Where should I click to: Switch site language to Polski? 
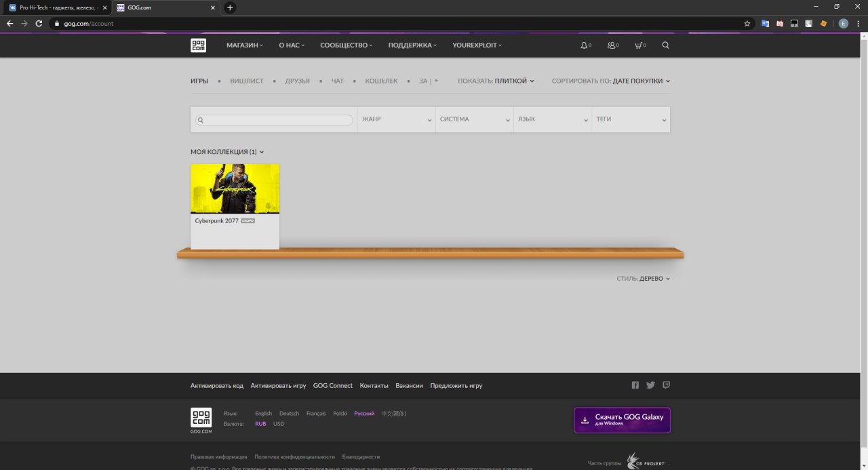(x=340, y=413)
